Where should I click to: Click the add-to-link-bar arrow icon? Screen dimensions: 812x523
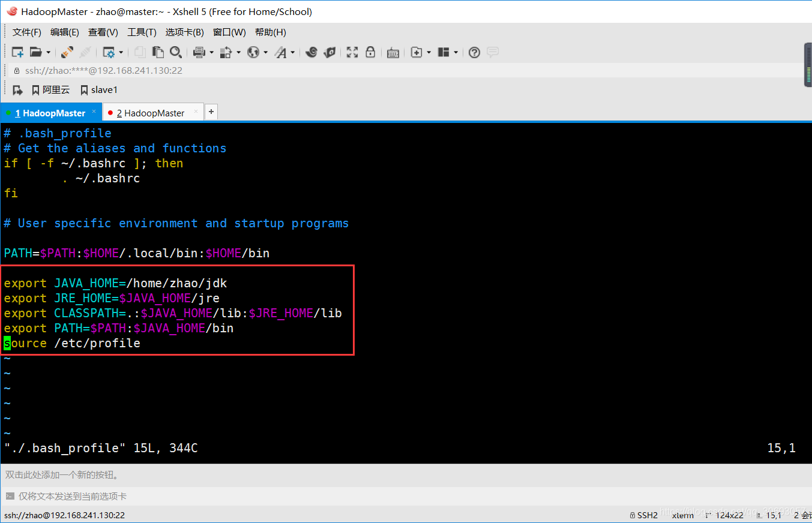[17, 90]
